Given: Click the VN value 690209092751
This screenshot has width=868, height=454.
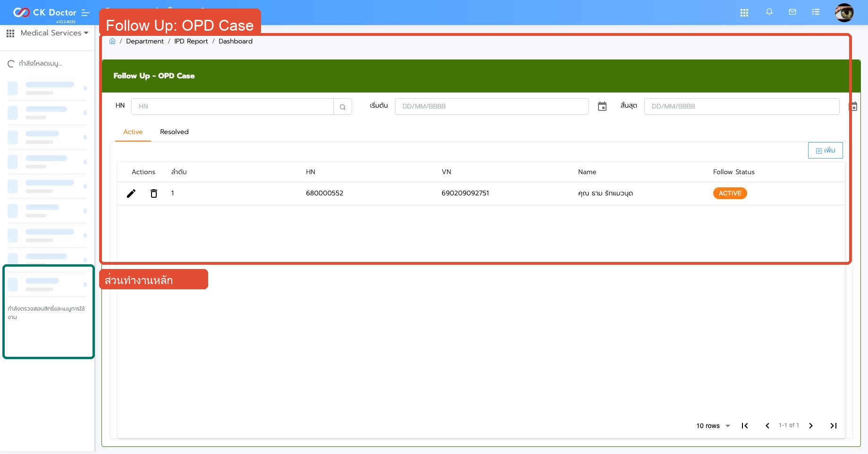Looking at the screenshot, I should pyautogui.click(x=465, y=193).
